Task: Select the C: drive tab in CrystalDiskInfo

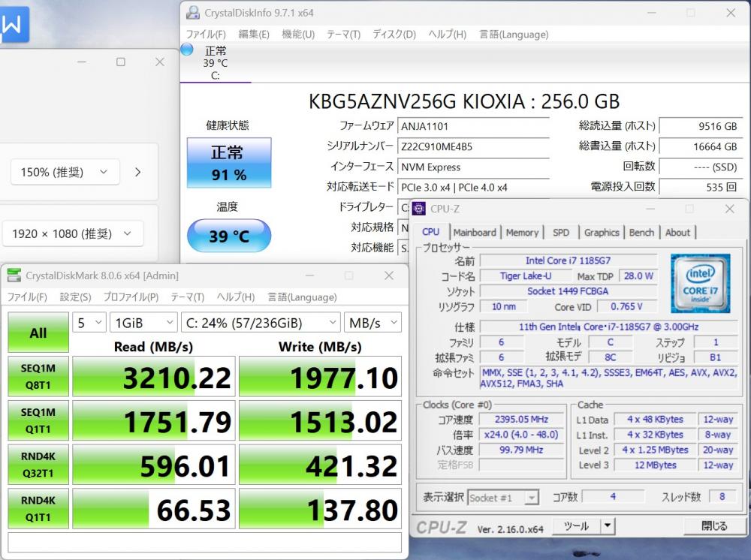Action: [215, 63]
